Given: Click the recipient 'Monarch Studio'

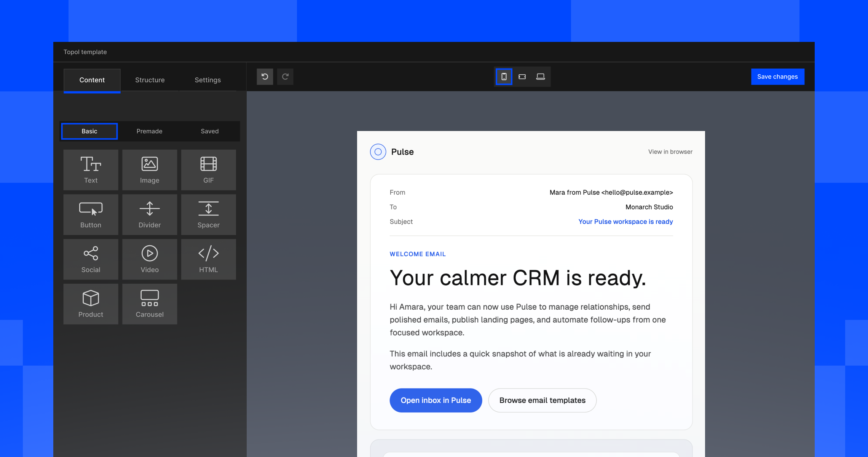Looking at the screenshot, I should 649,207.
